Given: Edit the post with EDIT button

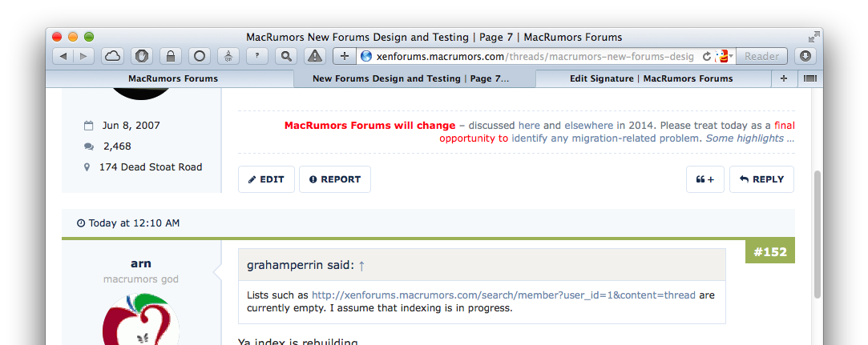Looking at the screenshot, I should pos(266,179).
